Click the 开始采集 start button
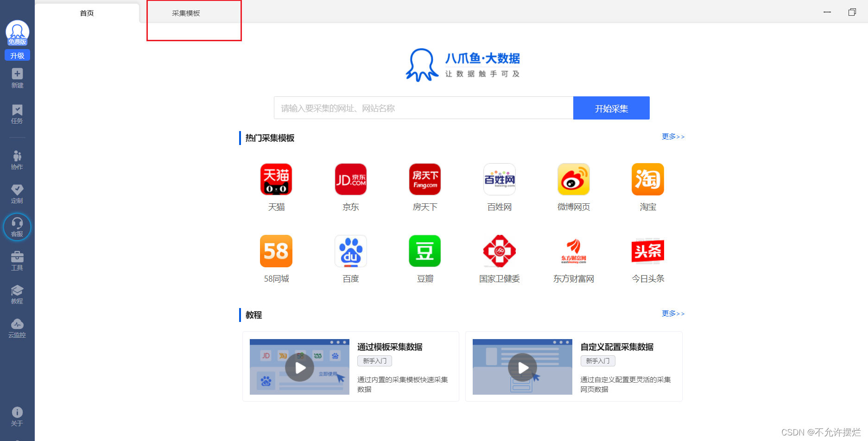 [611, 108]
